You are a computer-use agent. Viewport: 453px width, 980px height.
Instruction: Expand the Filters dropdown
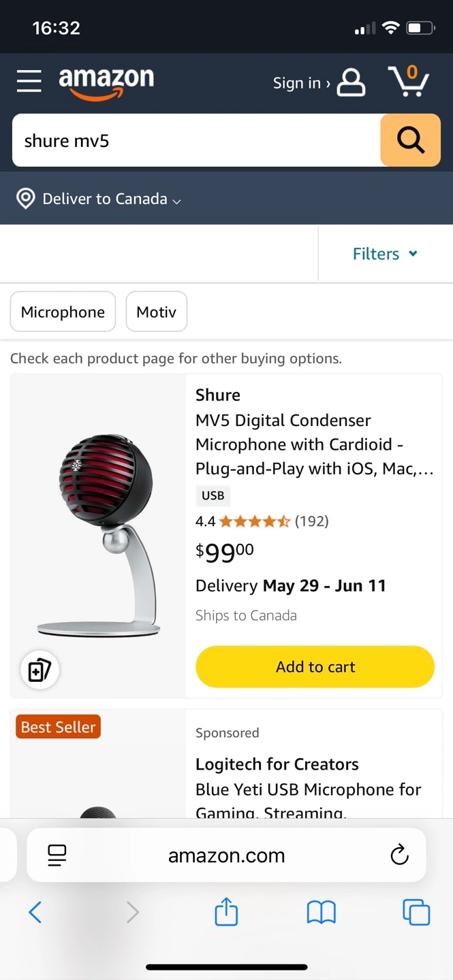[x=385, y=254]
